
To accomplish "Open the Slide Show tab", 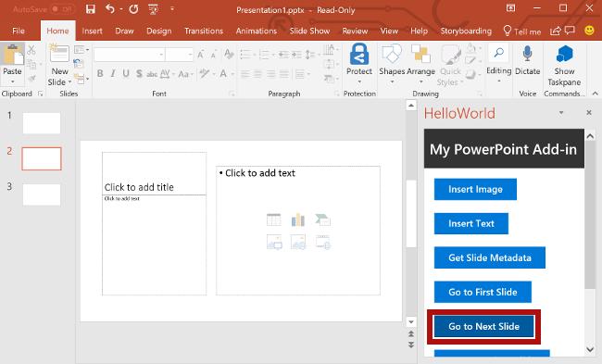I will (309, 31).
